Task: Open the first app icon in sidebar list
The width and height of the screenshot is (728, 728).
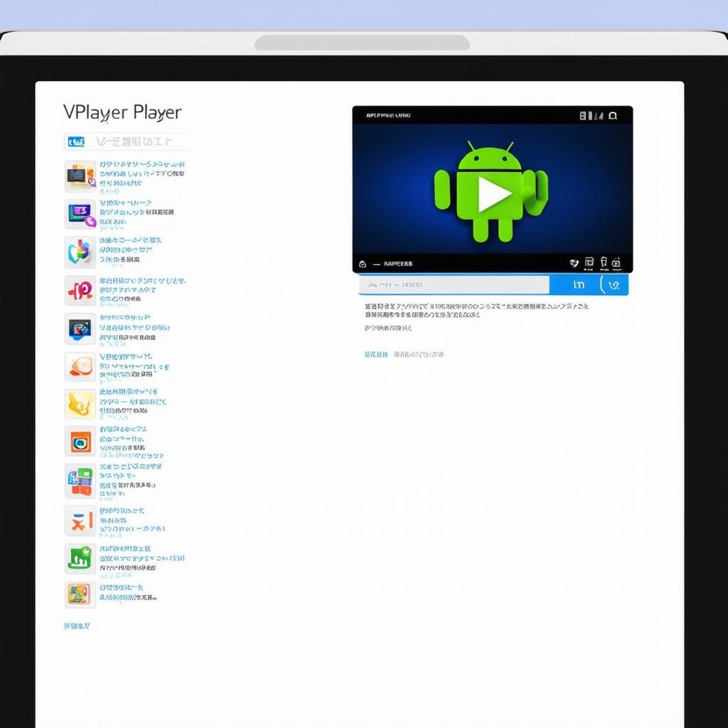Action: 80,176
